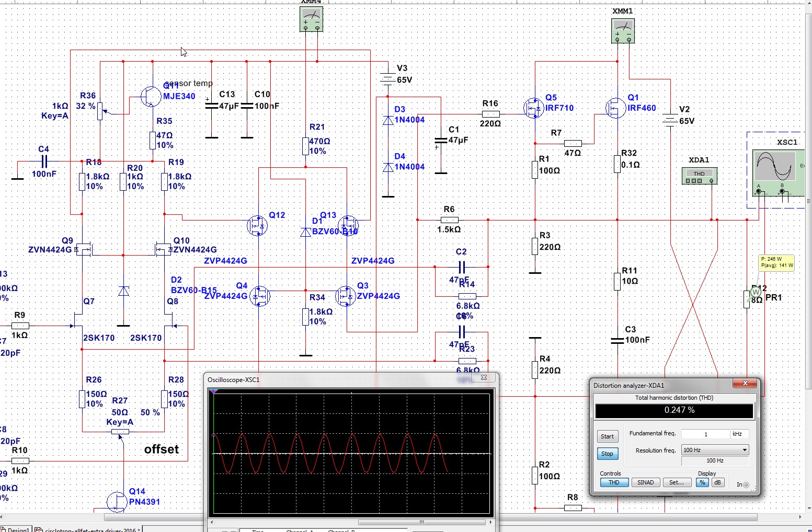Click oscilloscope scrollbar left arrow
Viewport: 812px width, 532px height.
211,522
